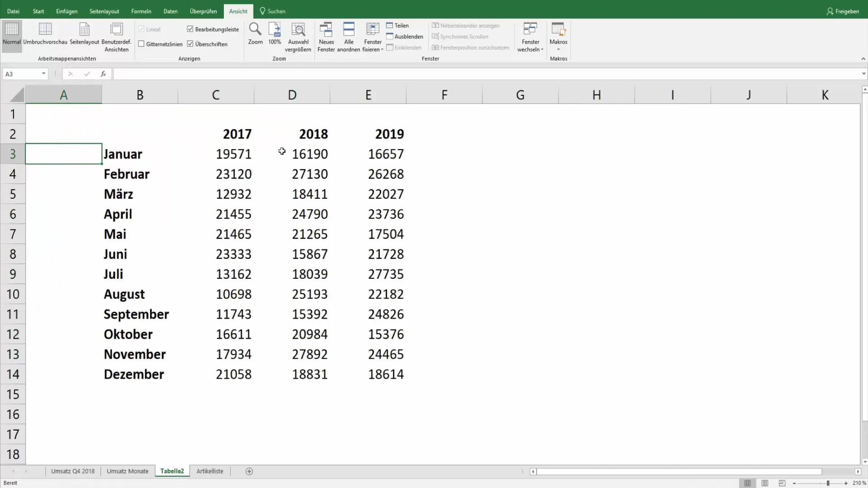This screenshot has width=868, height=488.
Task: Toggle the Gitternetzlinien checkbox
Action: (x=142, y=43)
